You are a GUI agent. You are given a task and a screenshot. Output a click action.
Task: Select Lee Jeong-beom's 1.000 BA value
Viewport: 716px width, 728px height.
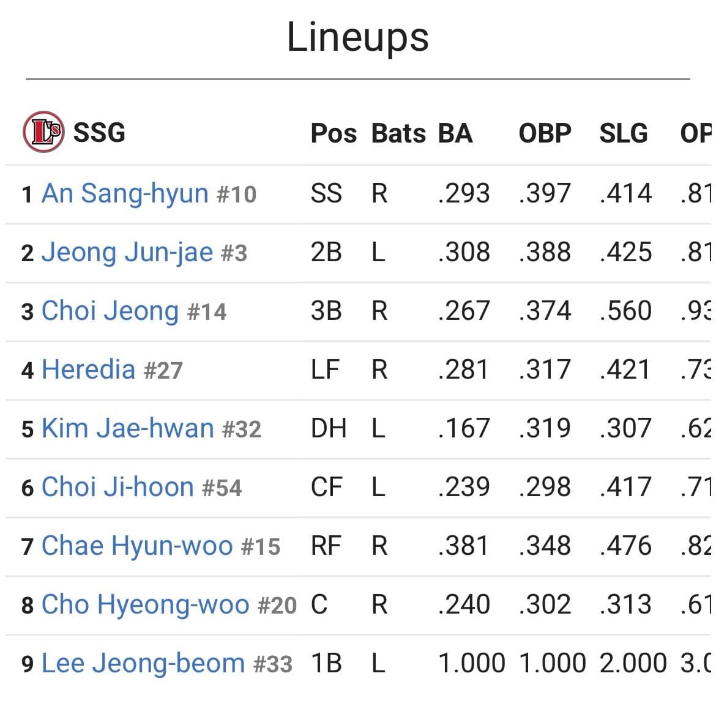[471, 663]
